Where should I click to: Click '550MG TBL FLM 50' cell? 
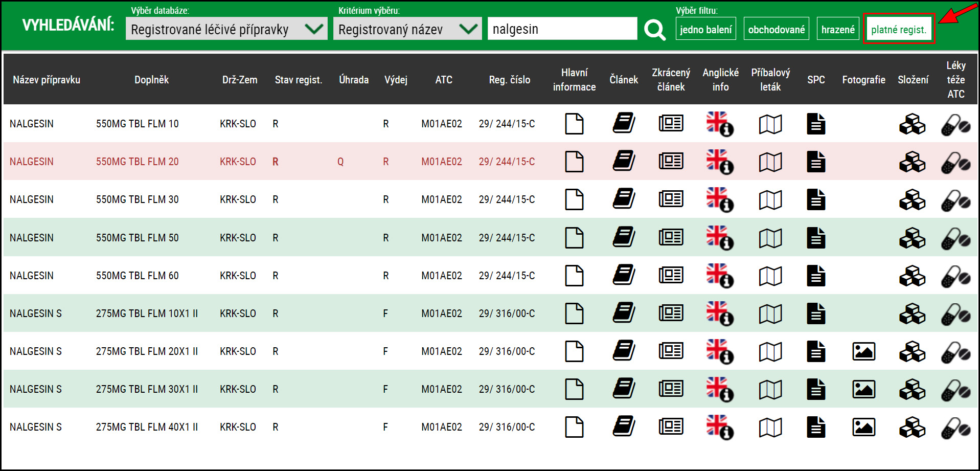click(x=138, y=238)
